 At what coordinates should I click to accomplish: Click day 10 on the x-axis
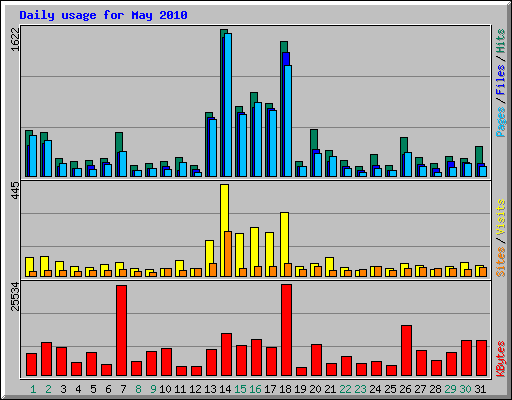coord(165,389)
